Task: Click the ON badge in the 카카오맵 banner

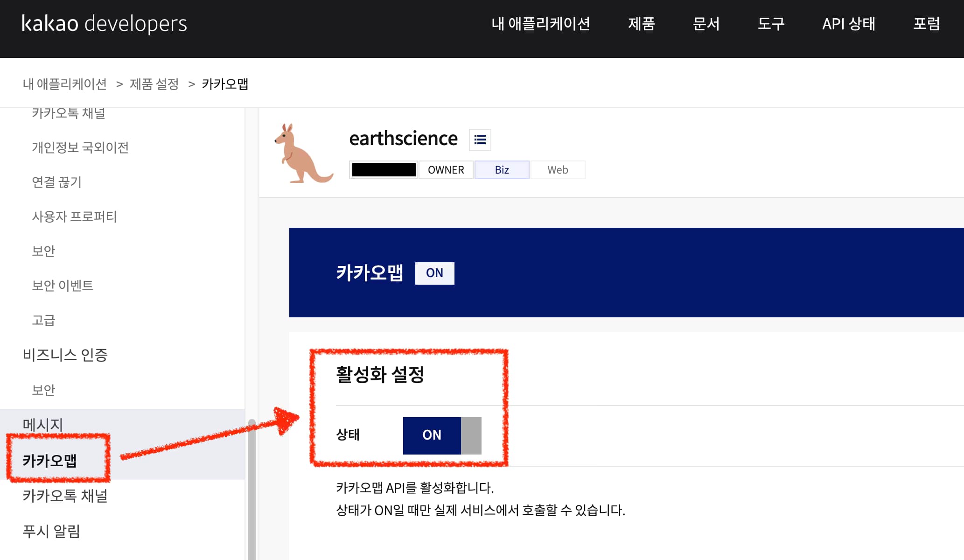Action: tap(434, 273)
